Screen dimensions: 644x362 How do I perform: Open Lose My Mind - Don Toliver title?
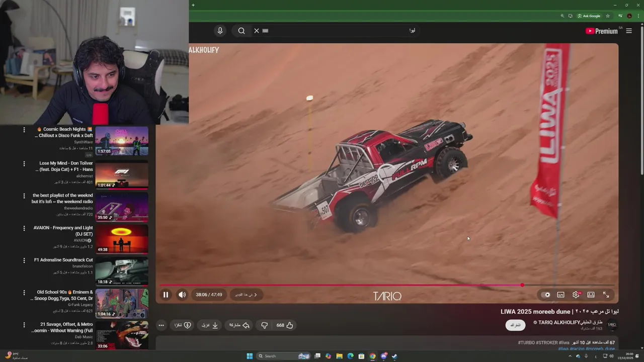(64, 166)
